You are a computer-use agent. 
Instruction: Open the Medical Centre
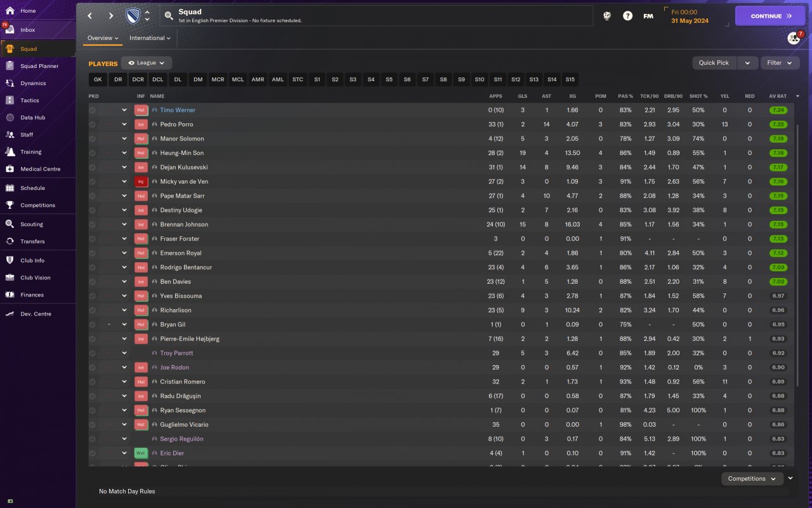pyautogui.click(x=38, y=169)
